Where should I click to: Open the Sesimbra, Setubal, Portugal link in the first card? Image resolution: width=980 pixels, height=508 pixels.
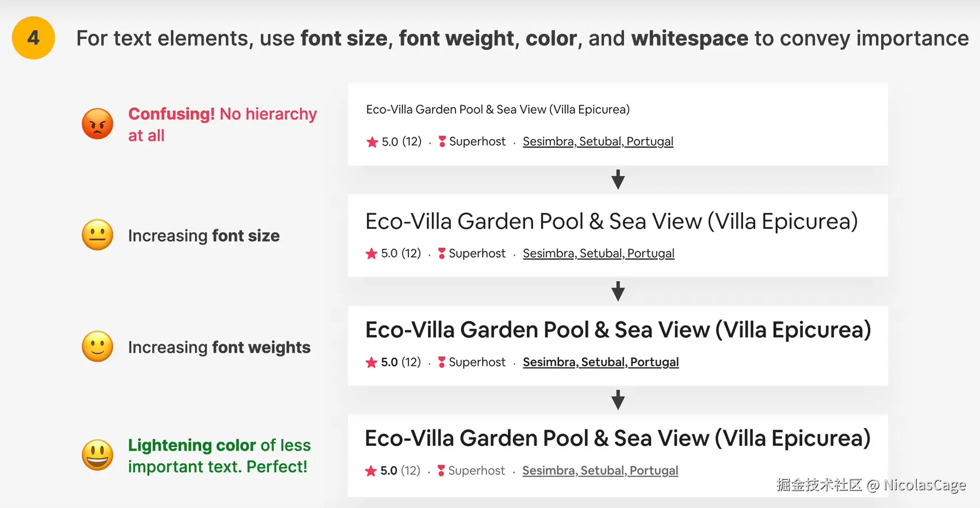click(x=598, y=141)
